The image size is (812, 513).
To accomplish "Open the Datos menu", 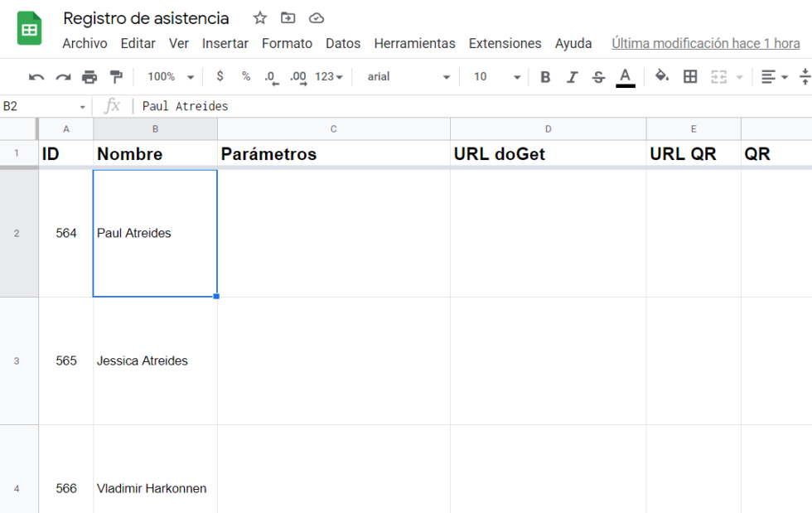I will [343, 43].
